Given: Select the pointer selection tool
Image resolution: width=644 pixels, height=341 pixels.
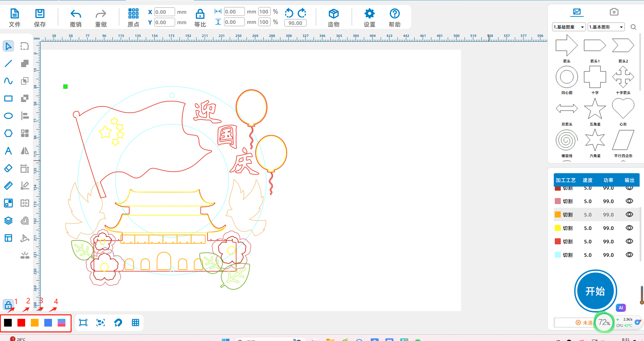Looking at the screenshot, I should coord(8,46).
